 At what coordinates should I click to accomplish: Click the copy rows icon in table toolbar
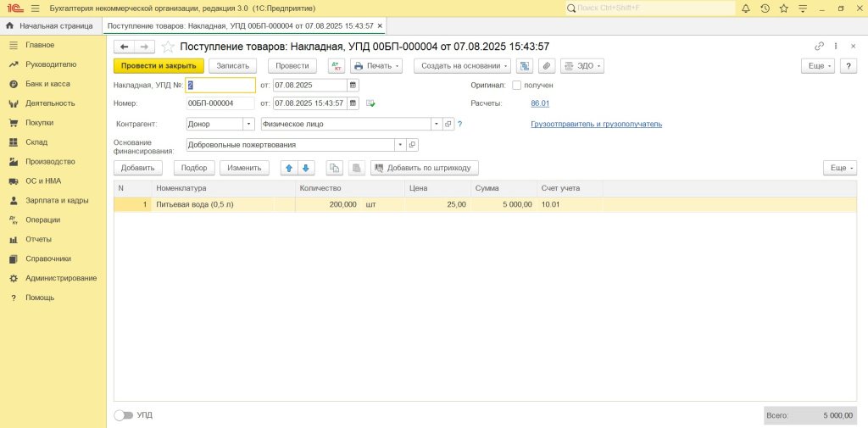click(334, 168)
